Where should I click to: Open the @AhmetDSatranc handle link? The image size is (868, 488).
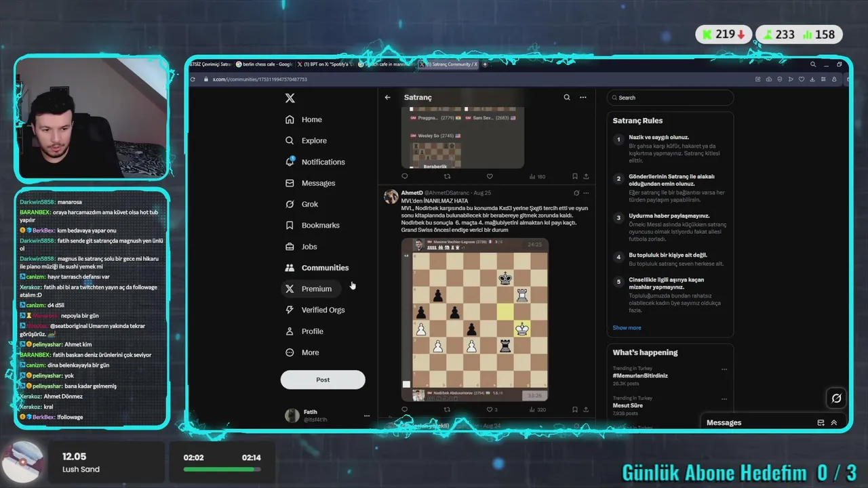coord(448,193)
